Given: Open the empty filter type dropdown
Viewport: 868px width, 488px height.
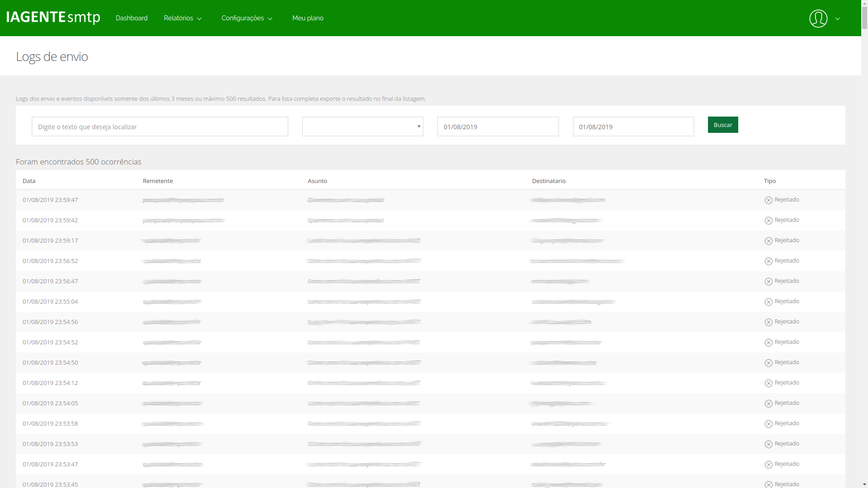Looking at the screenshot, I should point(362,127).
